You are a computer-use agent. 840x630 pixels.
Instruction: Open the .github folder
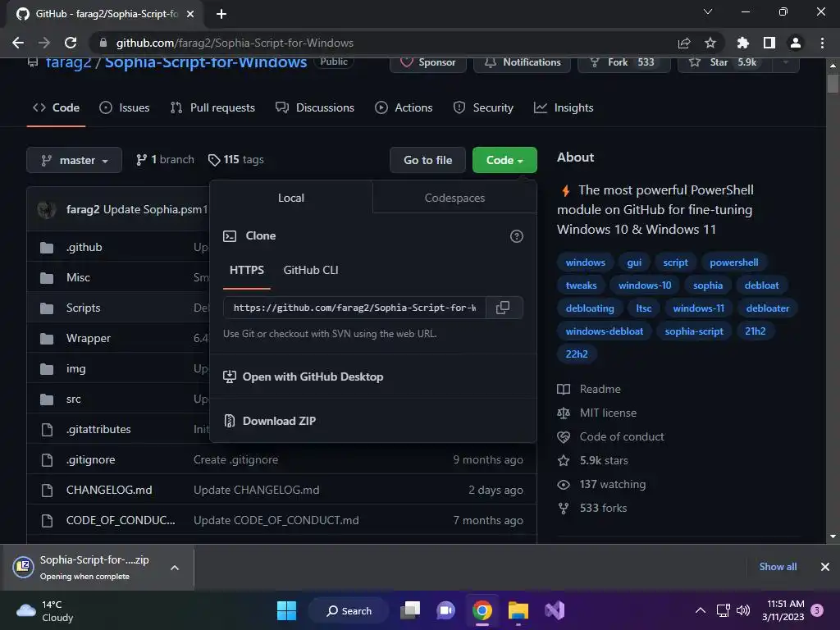pos(84,247)
